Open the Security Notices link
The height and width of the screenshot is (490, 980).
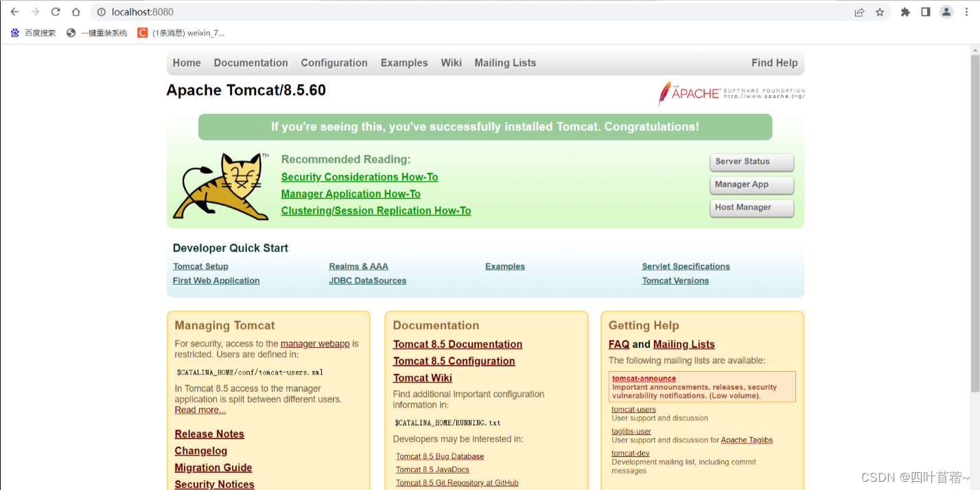pos(214,485)
